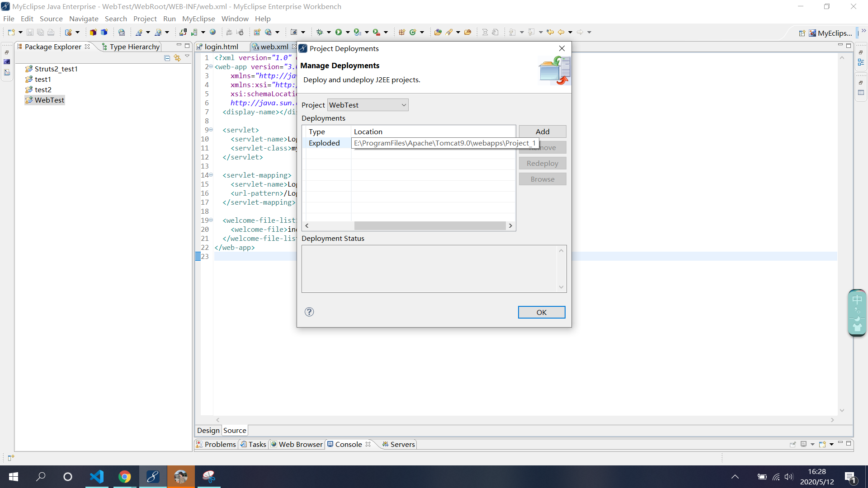868x488 pixels.
Task: Collapse the servlet element fold on line 9
Action: point(211,130)
